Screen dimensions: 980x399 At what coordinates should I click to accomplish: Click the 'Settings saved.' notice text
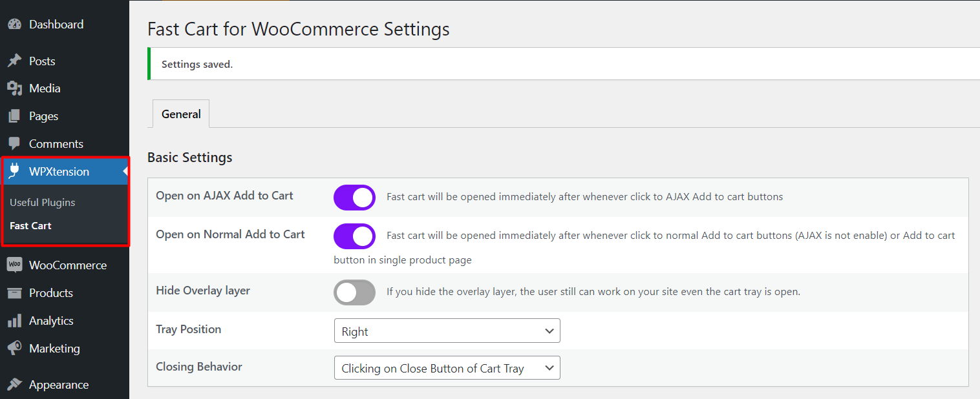pyautogui.click(x=197, y=64)
